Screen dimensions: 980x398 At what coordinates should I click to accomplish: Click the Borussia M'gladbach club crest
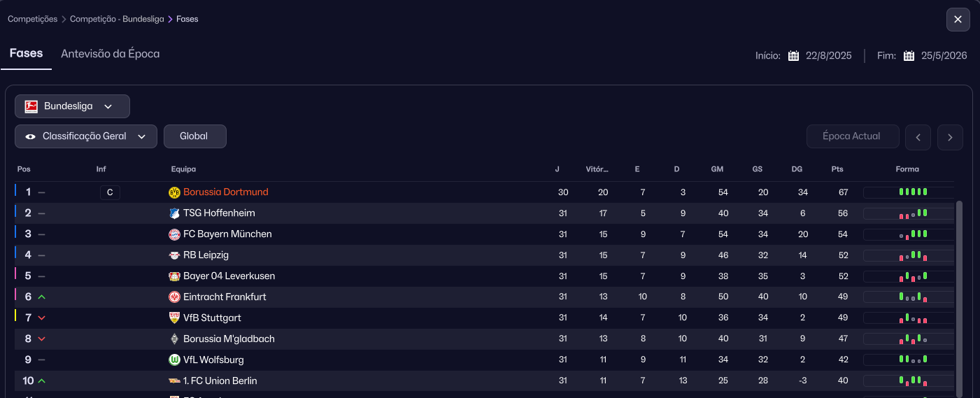[175, 339]
